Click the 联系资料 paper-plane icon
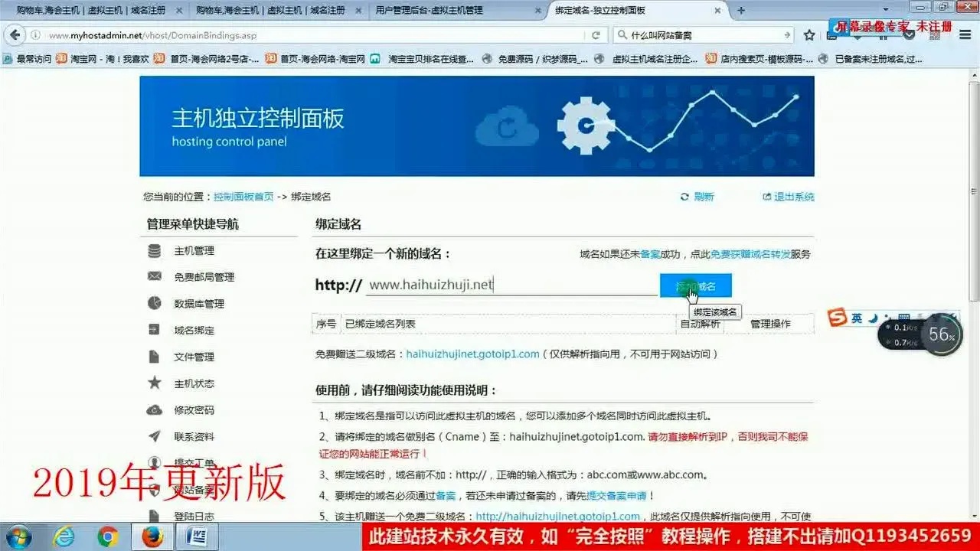The height and width of the screenshot is (551, 980). click(x=155, y=436)
